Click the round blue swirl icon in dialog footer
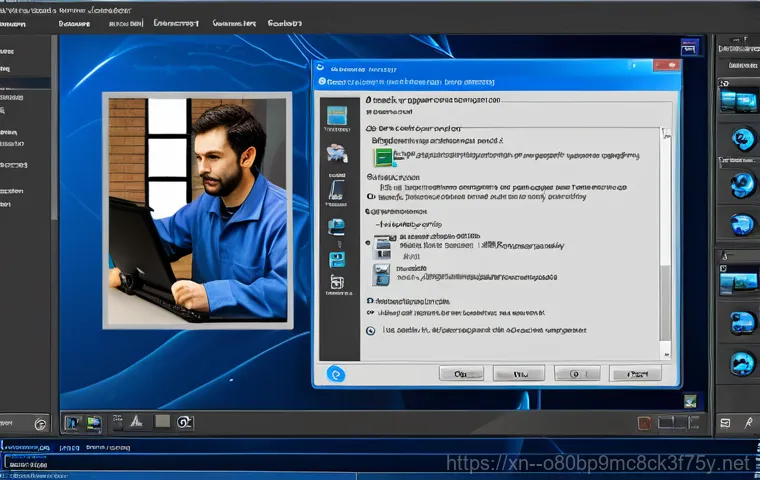The height and width of the screenshot is (480, 760). (x=335, y=374)
